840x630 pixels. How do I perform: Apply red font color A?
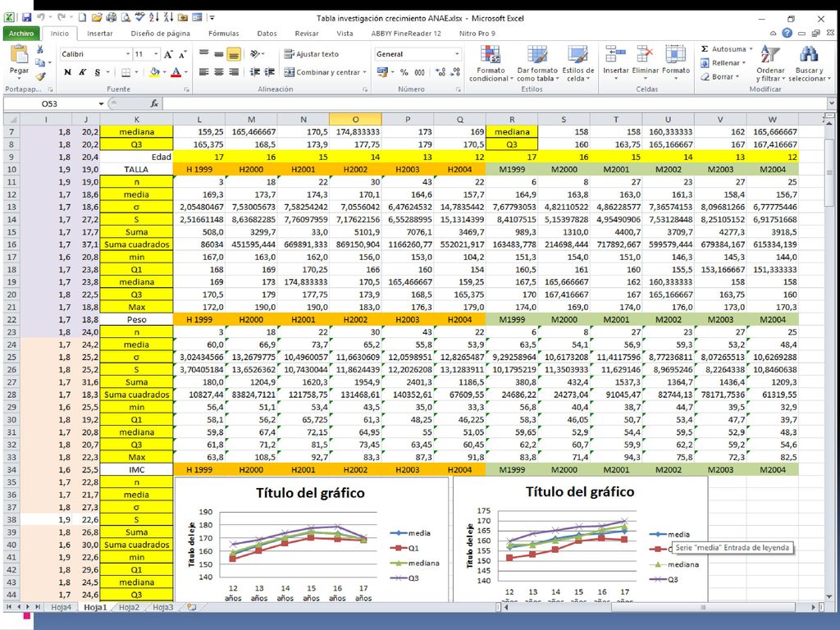click(x=176, y=72)
